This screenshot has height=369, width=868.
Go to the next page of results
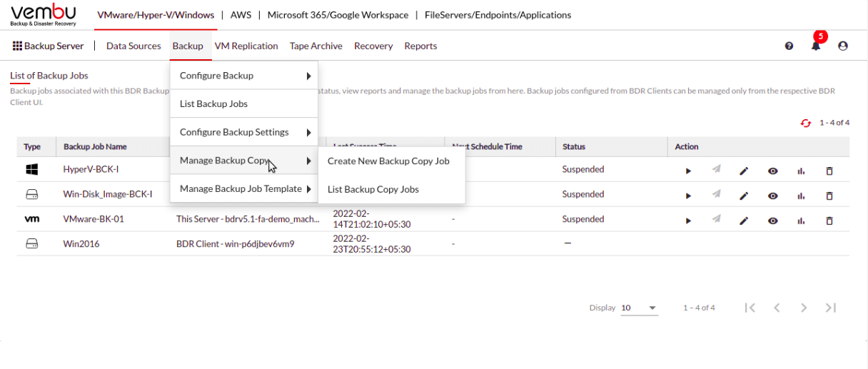(804, 308)
